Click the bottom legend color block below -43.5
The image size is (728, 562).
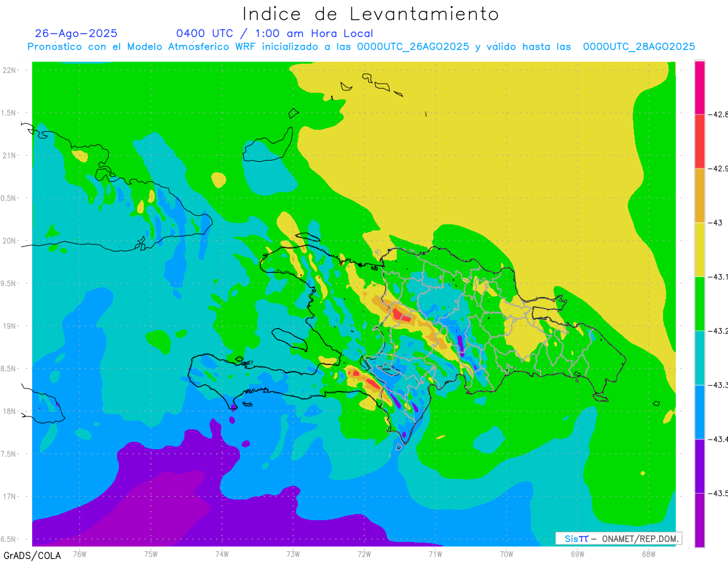pos(699,520)
